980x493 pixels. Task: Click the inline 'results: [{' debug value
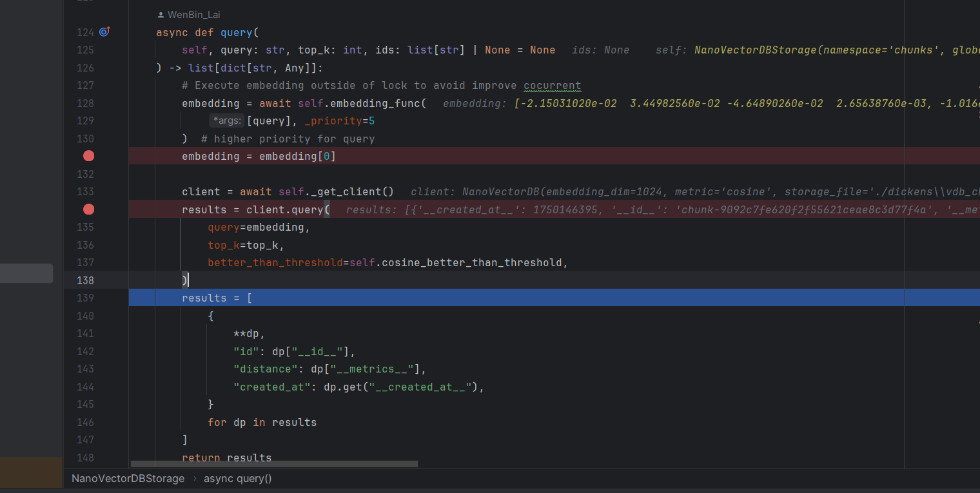(x=663, y=209)
